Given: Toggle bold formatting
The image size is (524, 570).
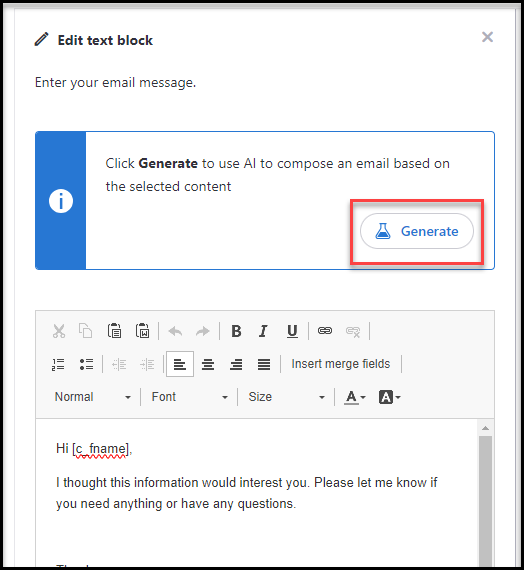Looking at the screenshot, I should point(236,331).
